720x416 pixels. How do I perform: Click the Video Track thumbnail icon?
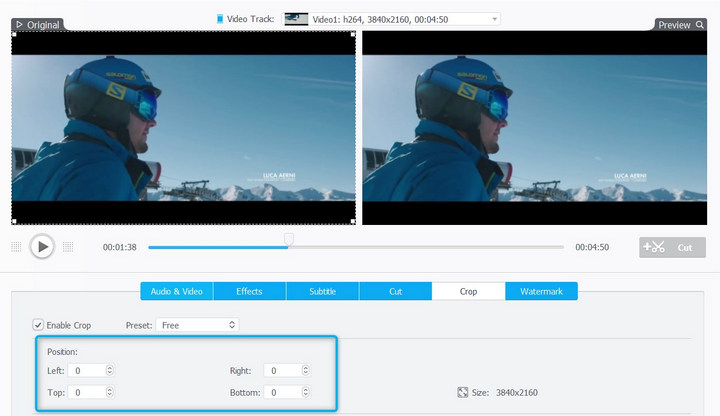[296, 19]
